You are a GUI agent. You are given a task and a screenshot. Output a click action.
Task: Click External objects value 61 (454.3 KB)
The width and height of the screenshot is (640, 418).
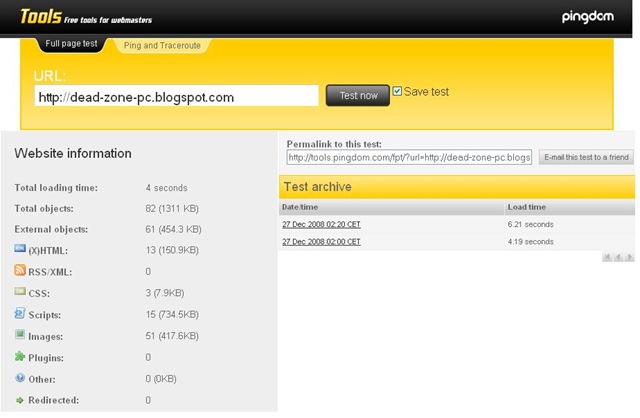point(173,229)
